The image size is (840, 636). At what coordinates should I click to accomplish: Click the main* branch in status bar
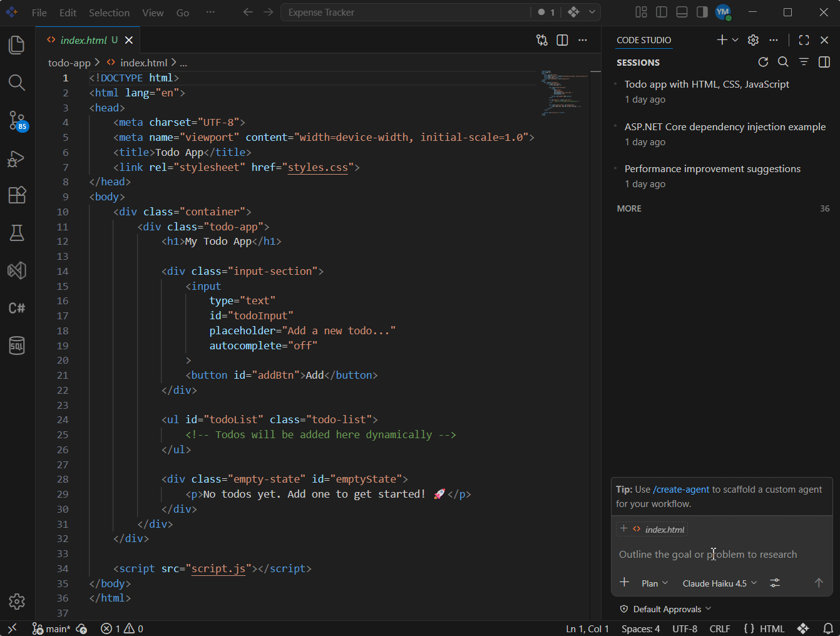[51, 628]
